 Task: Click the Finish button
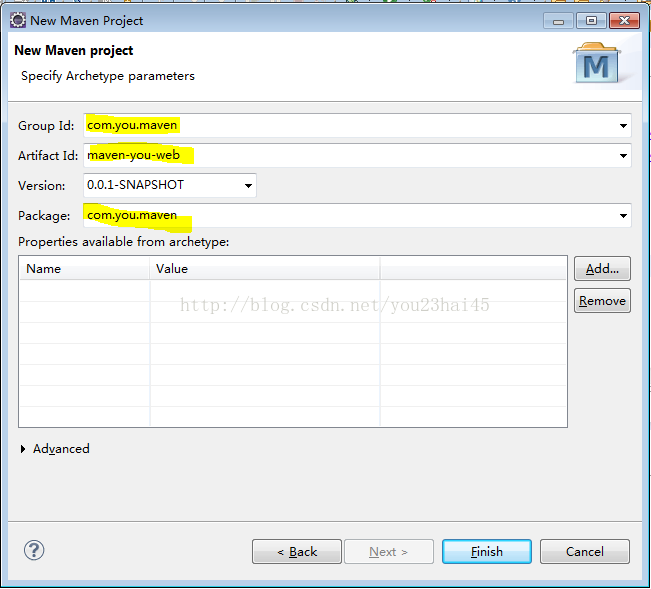[x=487, y=552]
